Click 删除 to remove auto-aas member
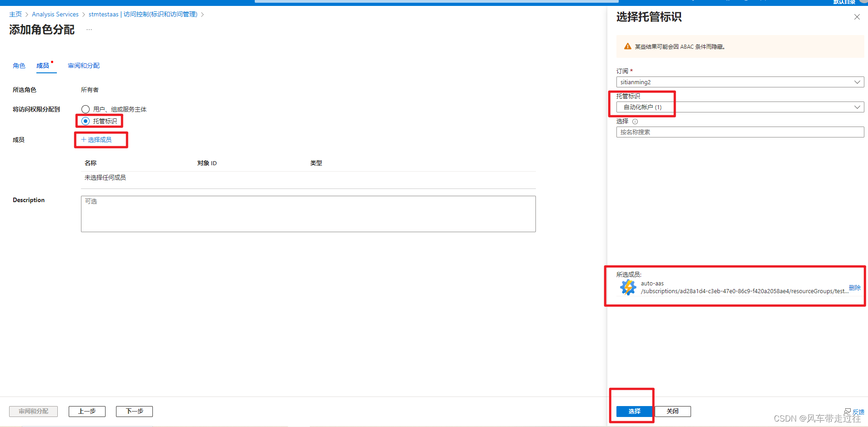Screen dimensions: 868x427 [x=855, y=288]
